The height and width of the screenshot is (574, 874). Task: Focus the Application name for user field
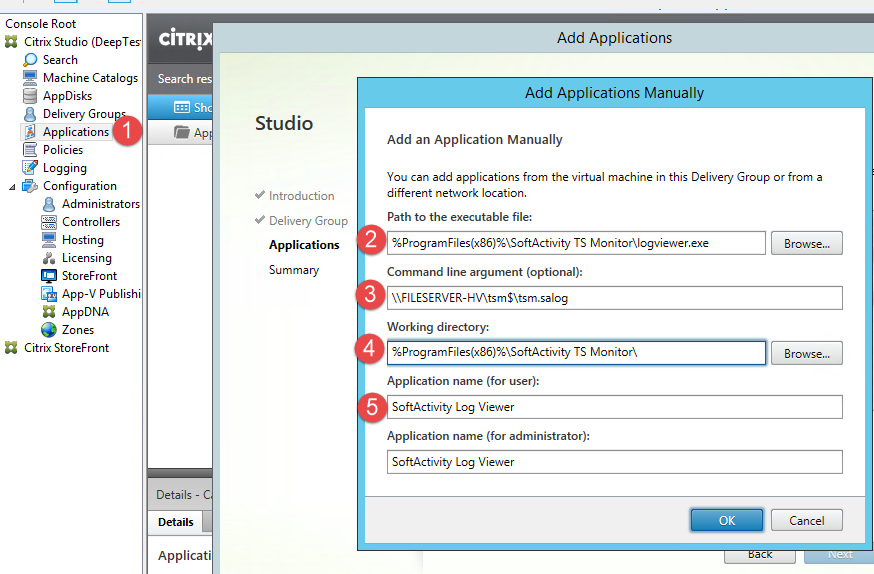[614, 407]
